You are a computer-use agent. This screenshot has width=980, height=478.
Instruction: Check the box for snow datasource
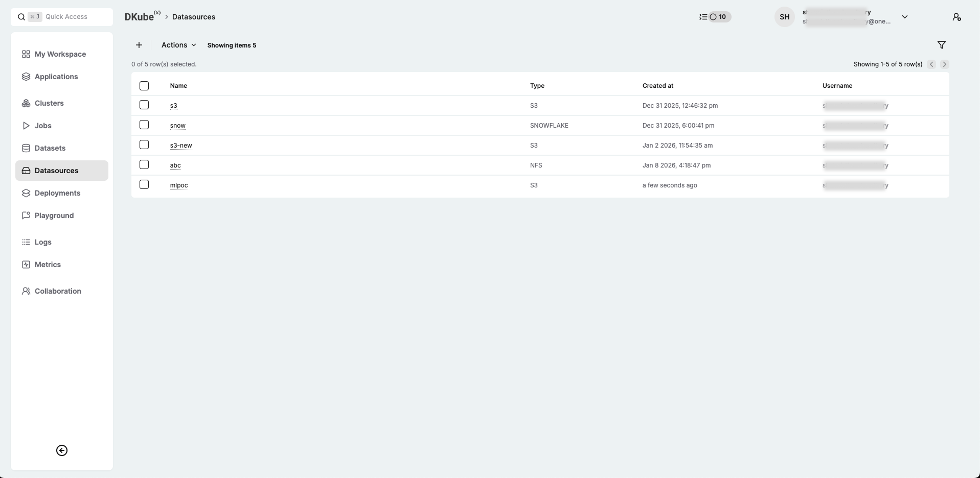(x=144, y=125)
